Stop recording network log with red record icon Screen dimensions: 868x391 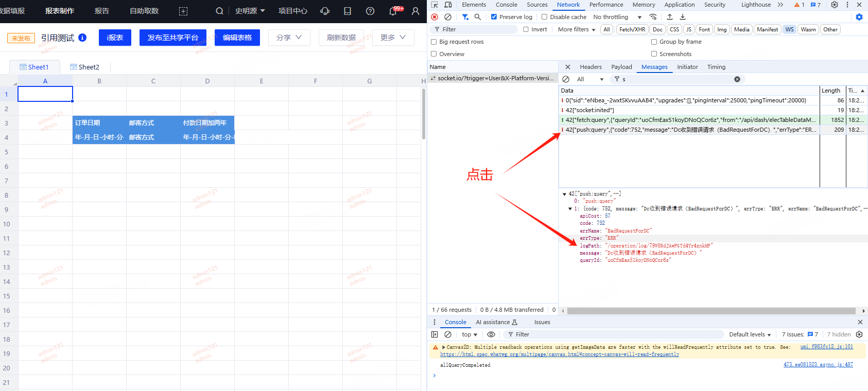click(x=435, y=17)
